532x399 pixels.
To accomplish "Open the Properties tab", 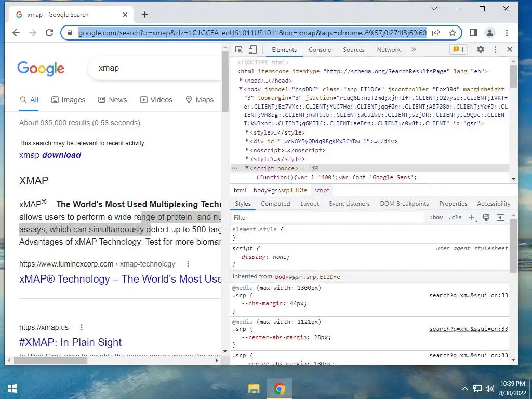I will [x=453, y=204].
